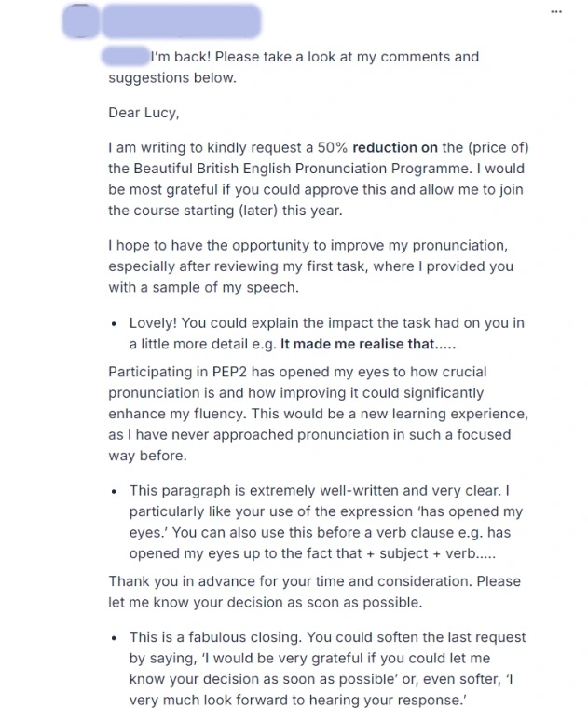Screen dimensions: 588x709
Task: Click paragraph starting "I am writing to kindly request"
Action: click(317, 179)
